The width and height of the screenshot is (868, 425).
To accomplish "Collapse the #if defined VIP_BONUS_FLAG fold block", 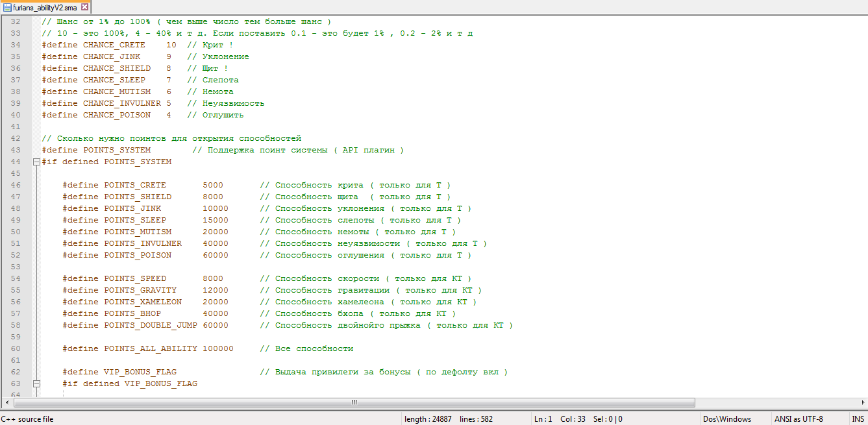I will [x=36, y=383].
